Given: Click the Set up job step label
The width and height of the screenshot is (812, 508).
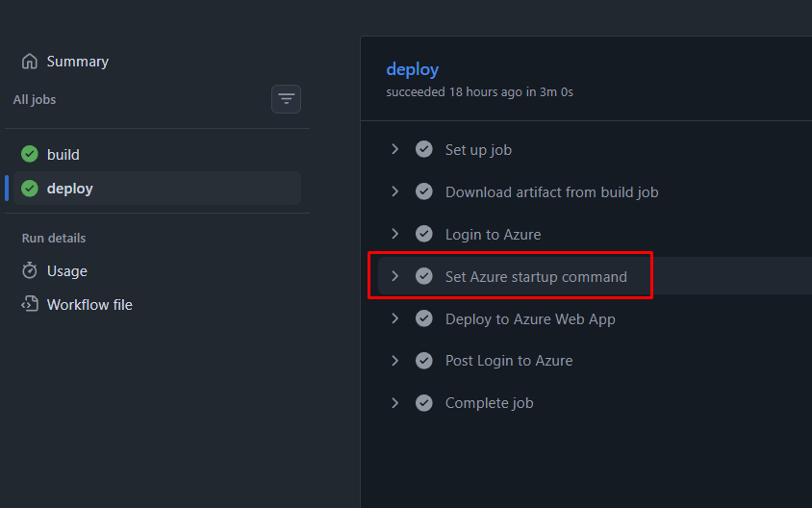Looking at the screenshot, I should pyautogui.click(x=478, y=150).
